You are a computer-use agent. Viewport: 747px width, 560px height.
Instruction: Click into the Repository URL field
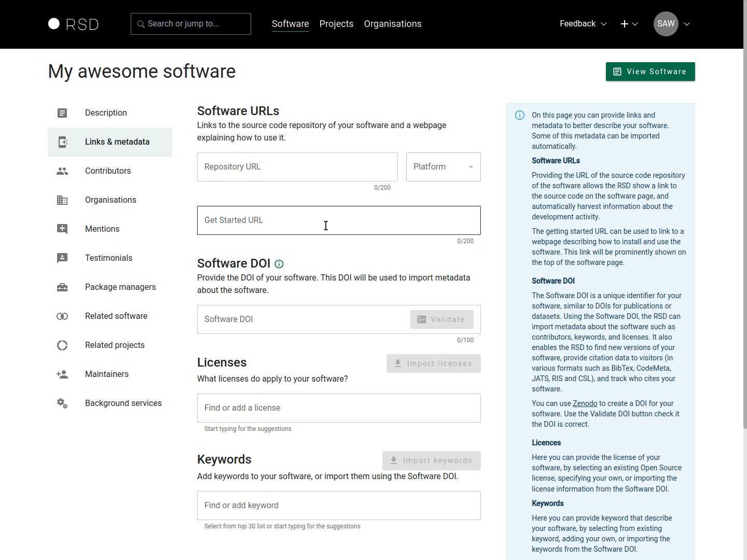297,167
